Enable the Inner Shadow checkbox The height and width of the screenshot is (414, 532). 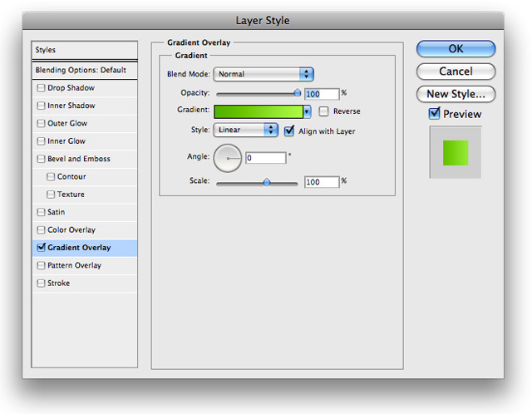click(x=41, y=106)
